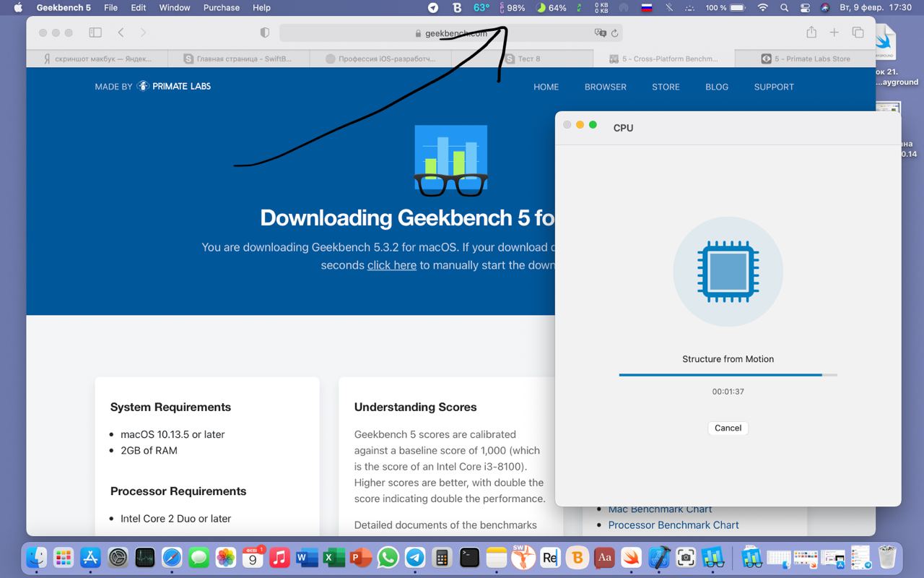Switch to the 'Тест 8' tab
Viewport: 924px width, 578px height.
point(522,59)
